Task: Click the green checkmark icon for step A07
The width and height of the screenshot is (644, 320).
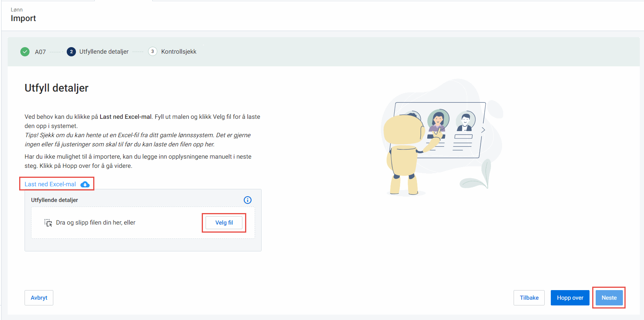Action: click(x=25, y=52)
